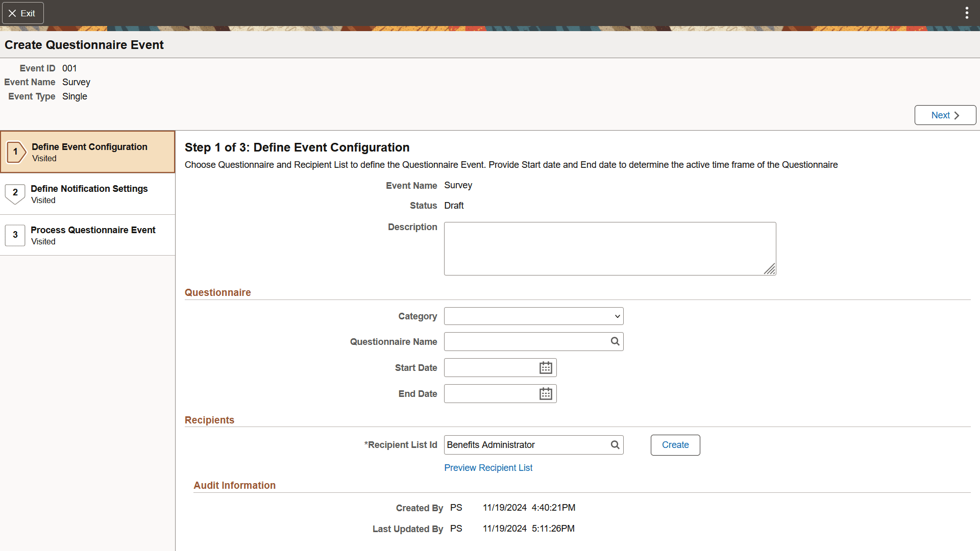Open the three-dot actions menu
980x551 pixels.
point(967,13)
